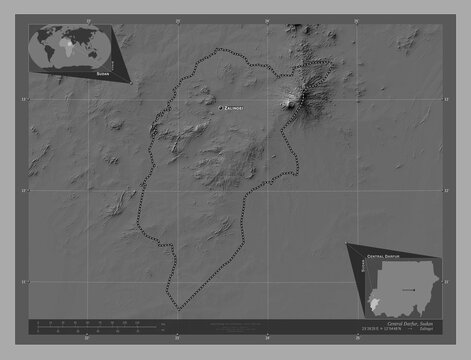
Task: Select highlighted Central Darfur region in Sudan inset
Action: [374, 303]
